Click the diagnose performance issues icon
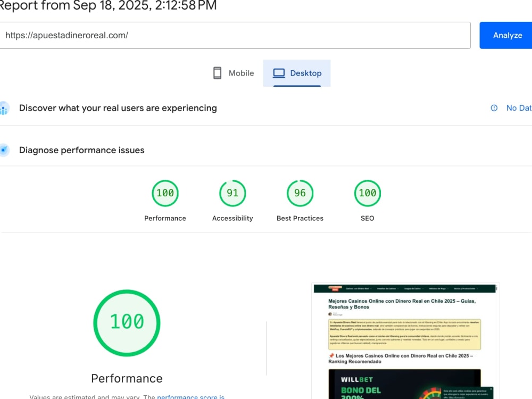The width and height of the screenshot is (532, 399). click(x=4, y=150)
